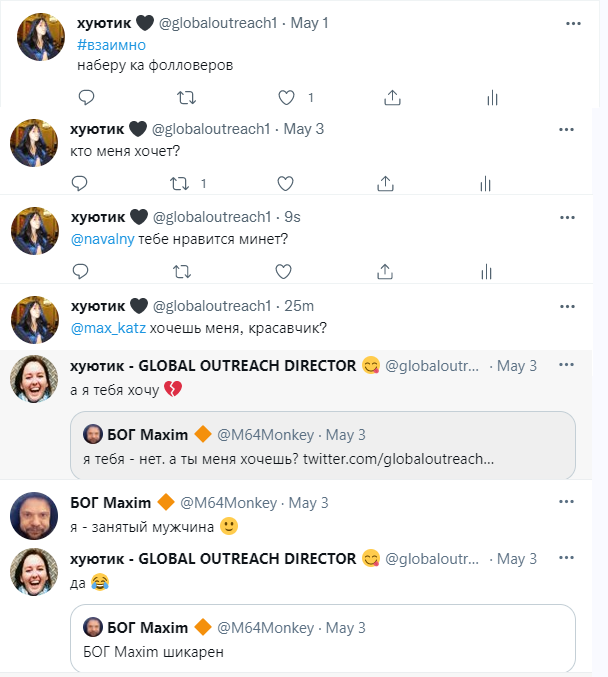Image resolution: width=608 pixels, height=677 pixels.
Task: Share the May 1 #взаимно tweet
Action: click(x=393, y=97)
